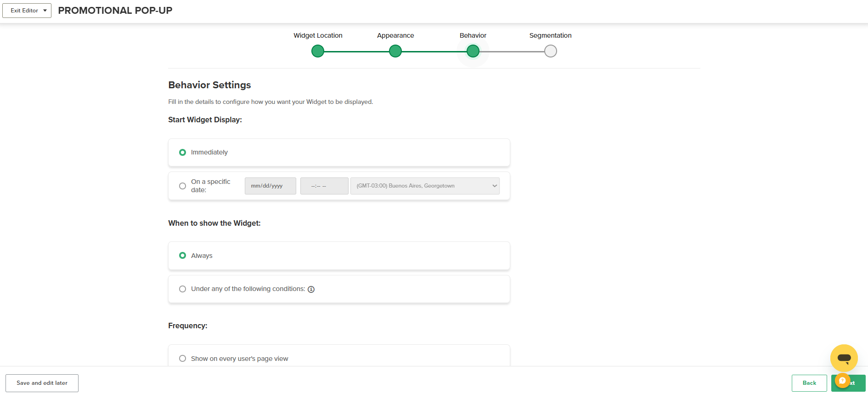Screen dimensions: 868x394
Task: Open the yellow chat bubble widget
Action: pyautogui.click(x=844, y=358)
